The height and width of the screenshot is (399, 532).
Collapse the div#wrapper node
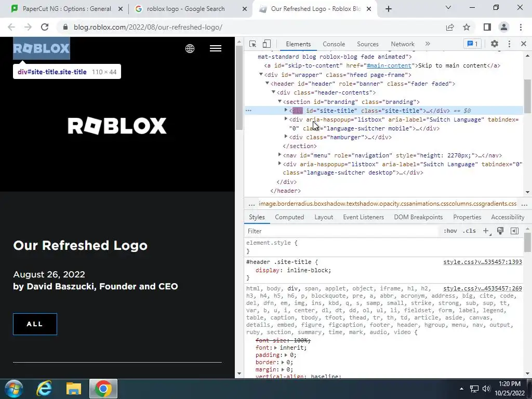click(x=261, y=74)
